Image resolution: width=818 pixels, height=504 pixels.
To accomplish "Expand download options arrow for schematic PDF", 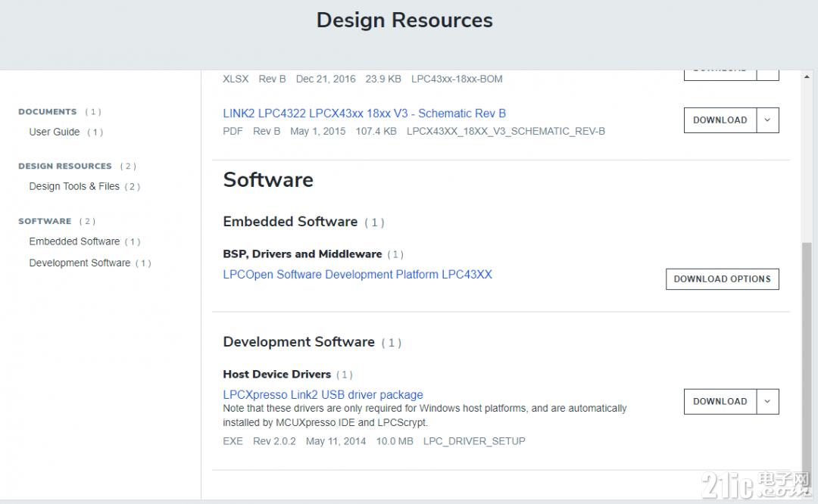I will 767,120.
